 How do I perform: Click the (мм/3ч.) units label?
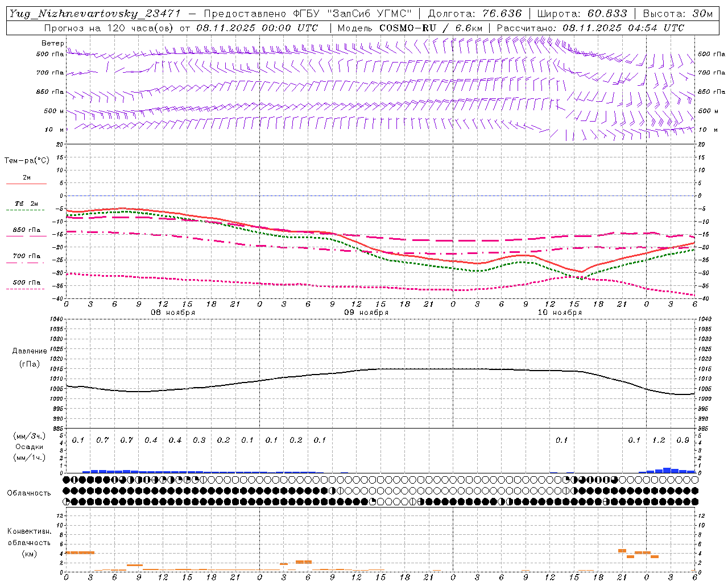click(29, 436)
